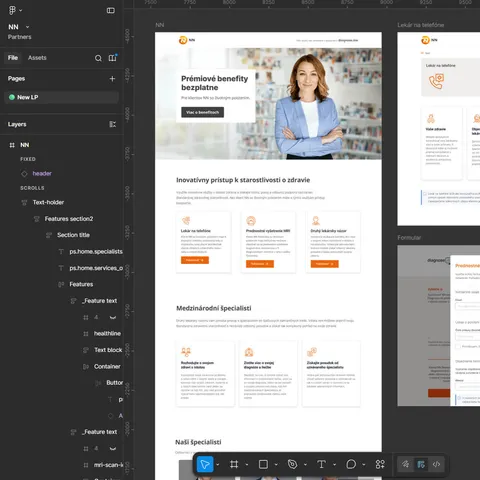
Task: Open the Frame tool options dropdown arrow
Action: (x=247, y=465)
